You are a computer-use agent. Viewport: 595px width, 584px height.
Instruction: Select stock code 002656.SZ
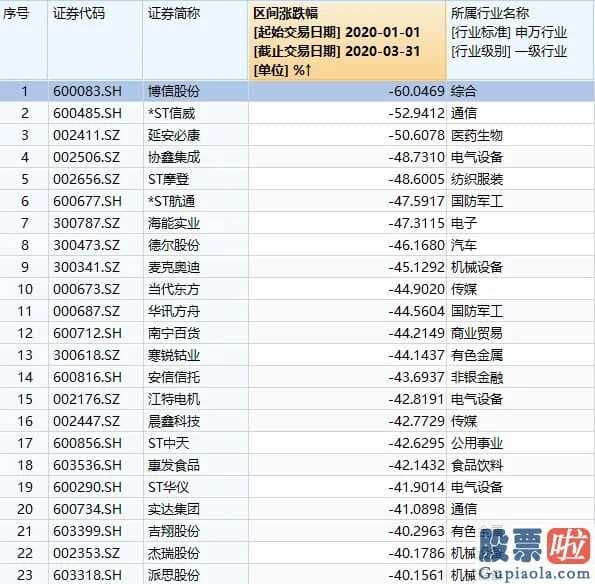click(x=87, y=179)
